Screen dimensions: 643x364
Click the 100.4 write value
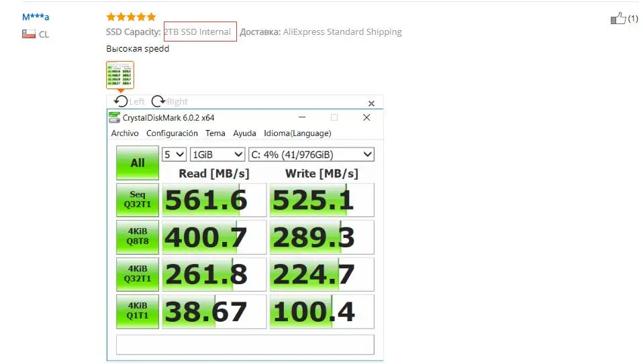tap(322, 311)
